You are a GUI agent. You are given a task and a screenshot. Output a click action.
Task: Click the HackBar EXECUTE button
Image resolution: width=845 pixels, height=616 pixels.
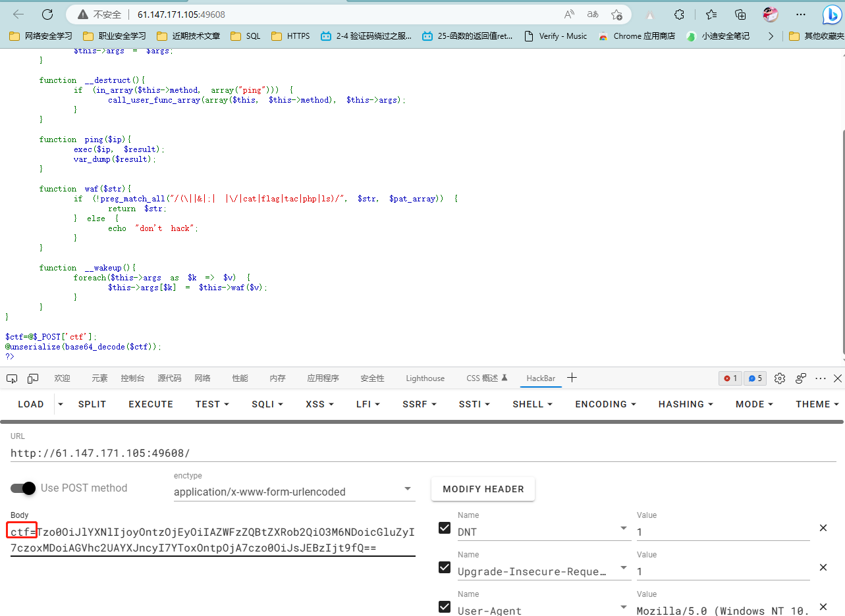pyautogui.click(x=151, y=404)
